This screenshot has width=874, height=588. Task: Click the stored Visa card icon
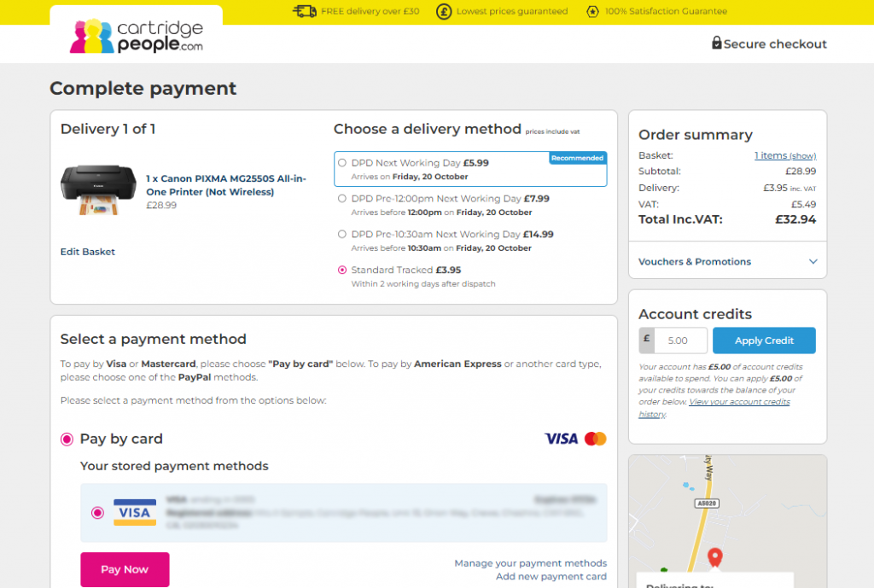[x=134, y=513]
